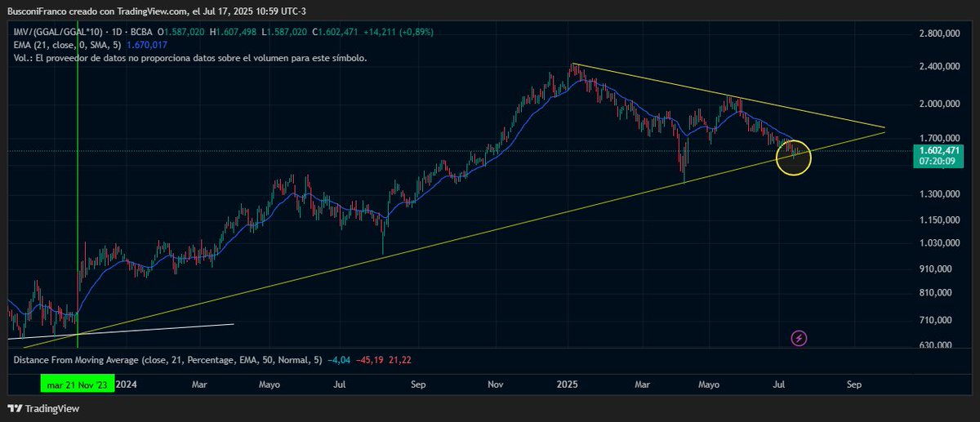The width and height of the screenshot is (980, 422).
Task: Click the 2.000,000 price axis label
Action: [938, 104]
